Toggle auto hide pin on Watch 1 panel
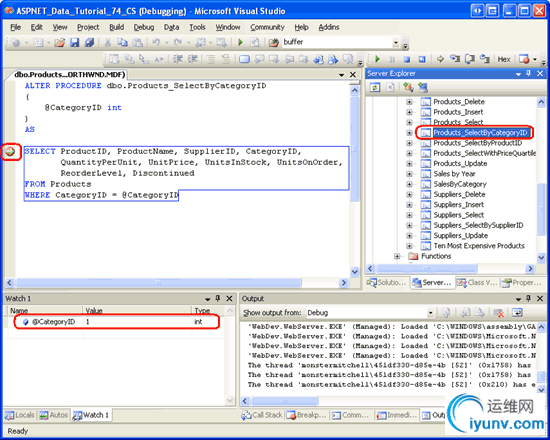 coord(217,299)
